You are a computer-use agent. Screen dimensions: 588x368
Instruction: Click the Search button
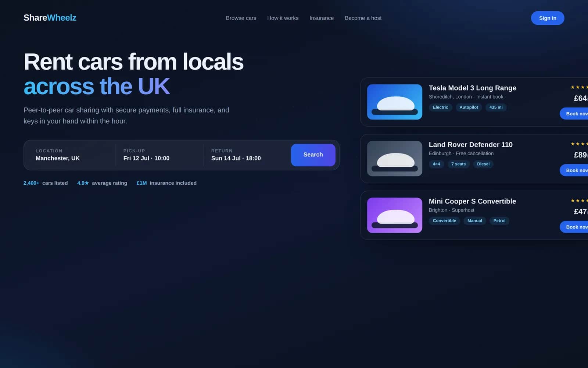313,155
